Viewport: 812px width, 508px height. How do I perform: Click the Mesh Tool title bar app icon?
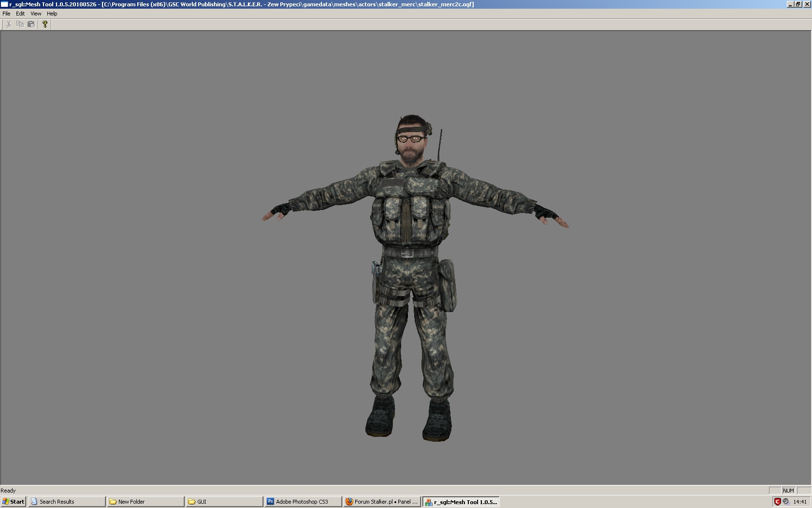(x=4, y=4)
